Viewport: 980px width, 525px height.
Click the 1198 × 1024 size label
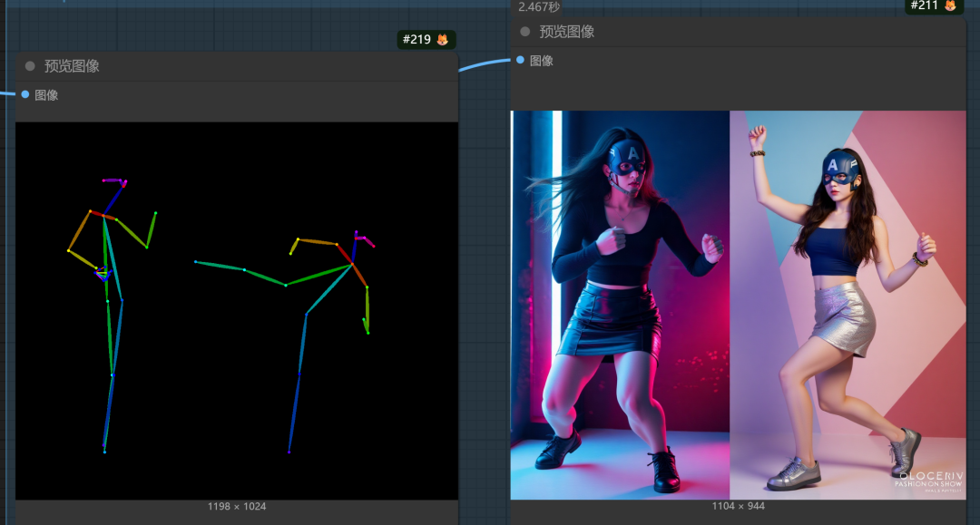pos(237,506)
